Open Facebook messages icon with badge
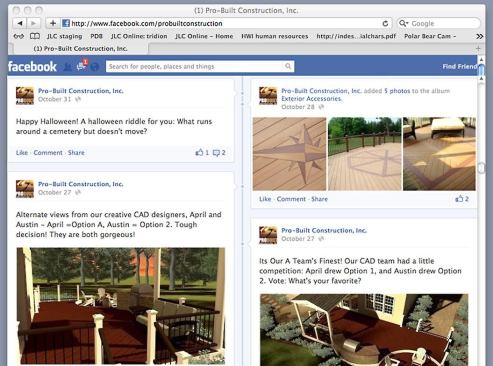493x366 pixels. click(81, 66)
